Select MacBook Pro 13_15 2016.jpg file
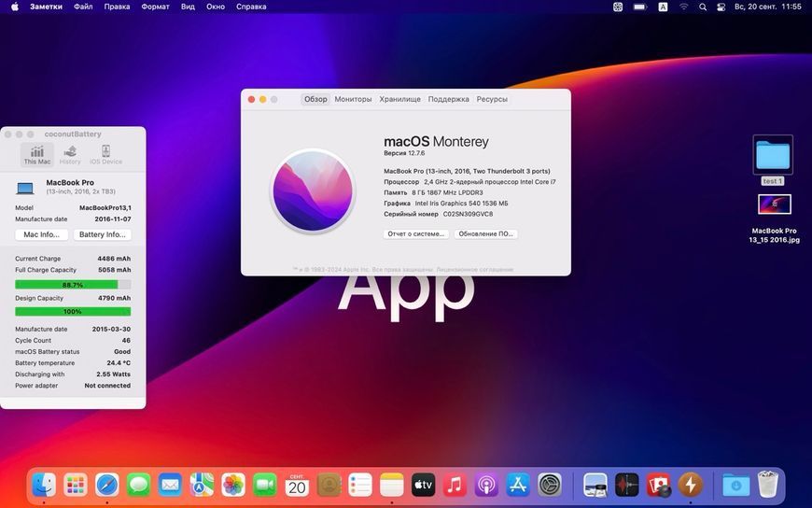The height and width of the screenshot is (508, 812). 774,219
